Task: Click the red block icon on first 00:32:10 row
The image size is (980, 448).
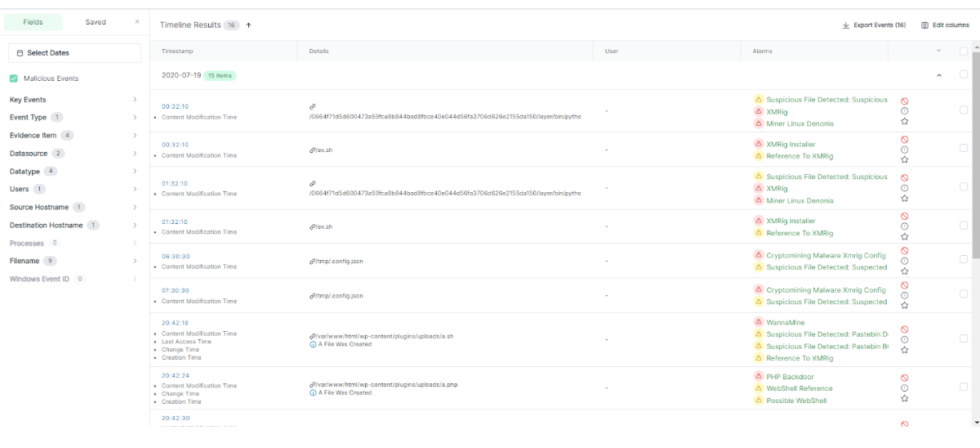Action: [904, 101]
